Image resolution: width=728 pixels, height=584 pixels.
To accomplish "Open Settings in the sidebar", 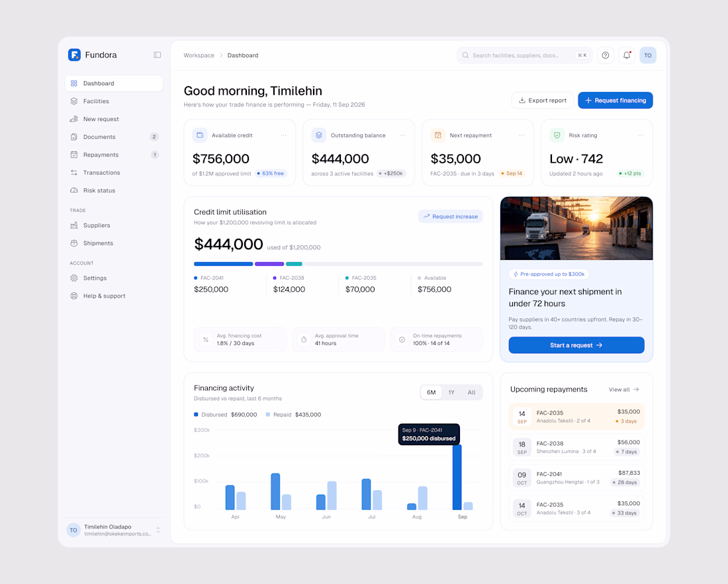I will pos(114,278).
